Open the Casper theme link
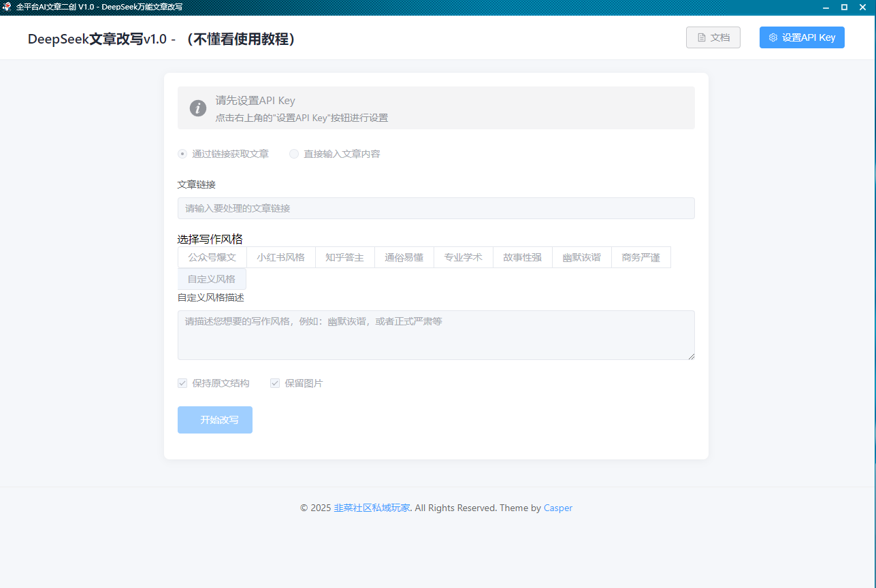Image resolution: width=876 pixels, height=588 pixels. [557, 508]
